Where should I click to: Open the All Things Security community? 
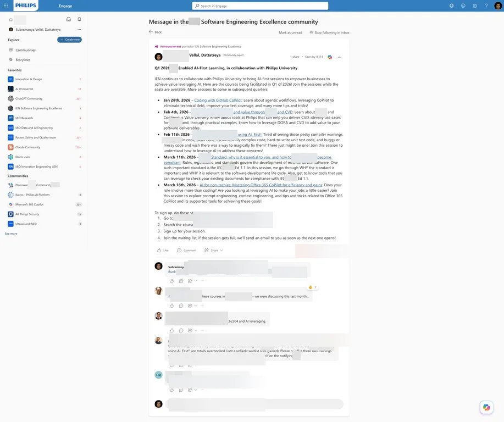pyautogui.click(x=45, y=214)
